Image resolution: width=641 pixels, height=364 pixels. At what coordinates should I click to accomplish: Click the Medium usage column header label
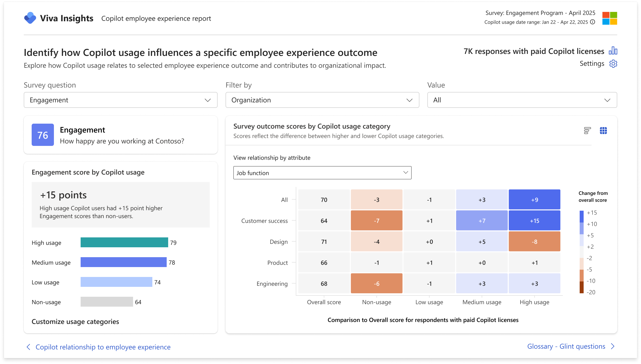pos(482,302)
